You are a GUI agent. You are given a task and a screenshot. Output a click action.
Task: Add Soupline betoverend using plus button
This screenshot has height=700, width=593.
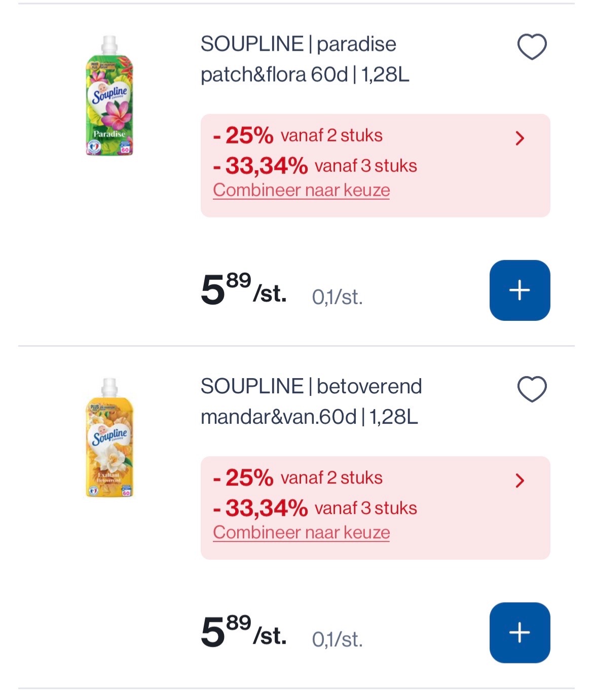click(520, 633)
